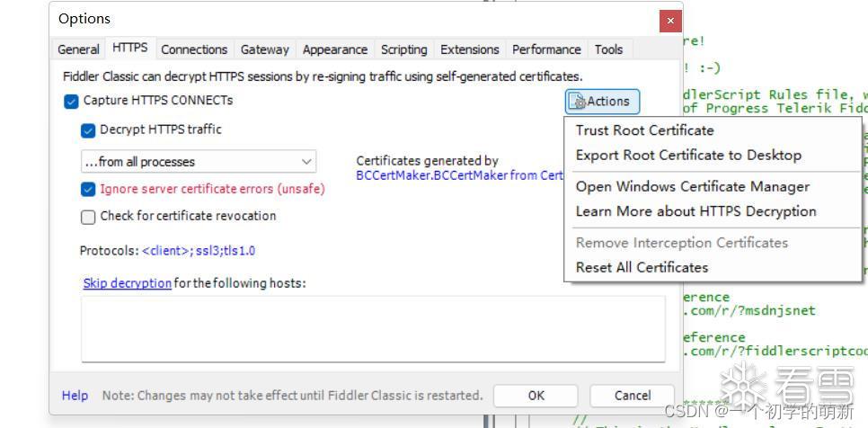Screen dimensions: 868x428
Task: Select the Gateway tab
Action: (264, 49)
